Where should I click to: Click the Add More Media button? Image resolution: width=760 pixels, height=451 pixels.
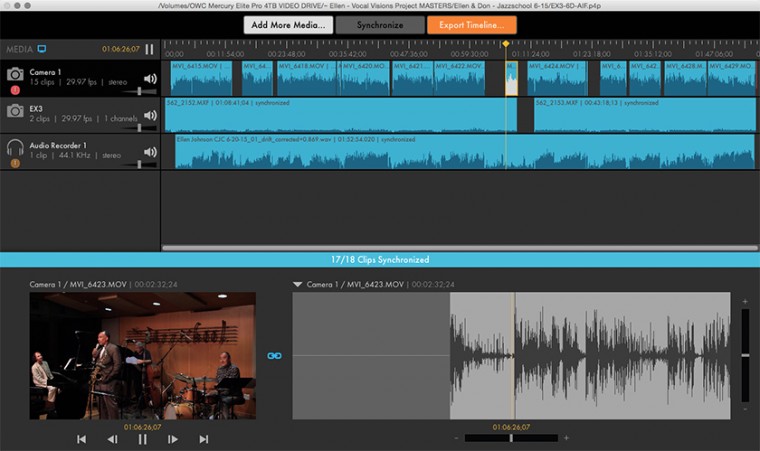point(288,25)
